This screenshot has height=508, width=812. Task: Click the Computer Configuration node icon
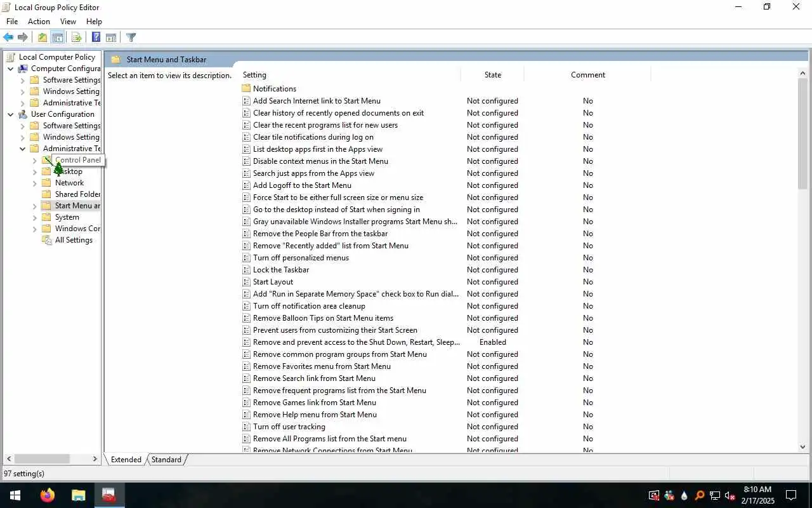[x=23, y=69]
